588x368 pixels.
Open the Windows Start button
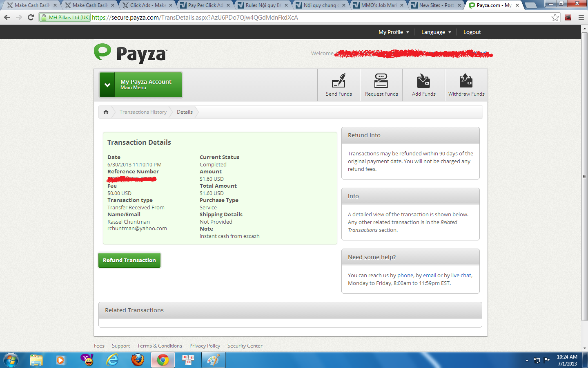11,360
